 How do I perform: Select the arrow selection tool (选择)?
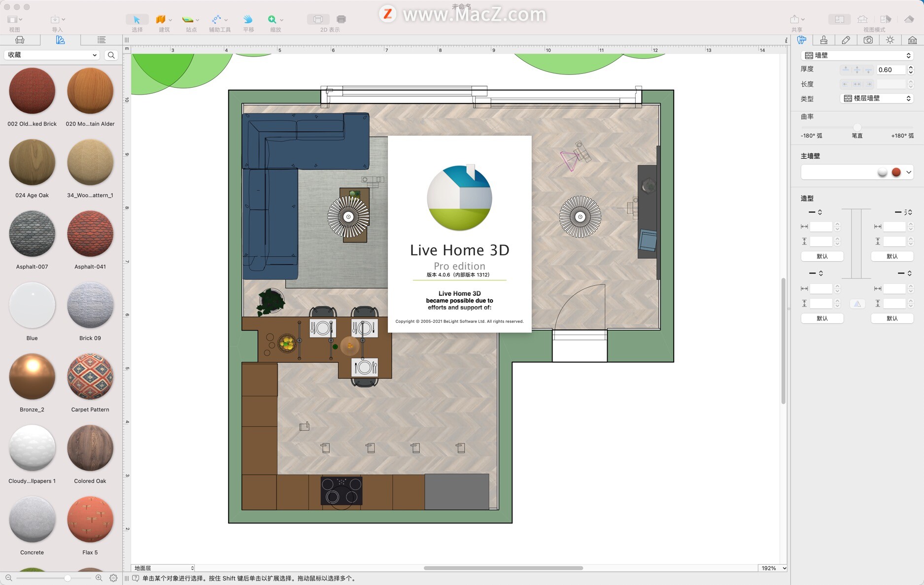(137, 20)
